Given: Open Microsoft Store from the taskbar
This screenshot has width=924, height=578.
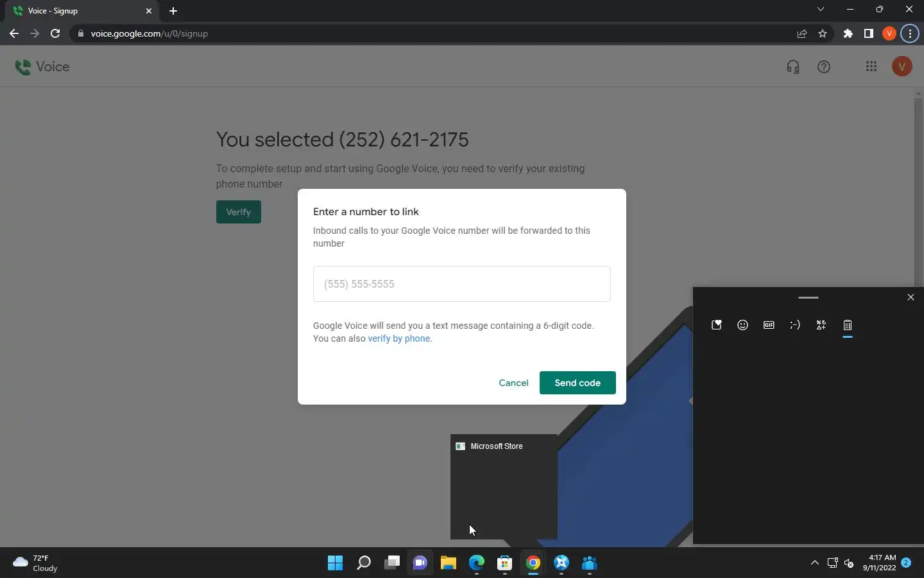Looking at the screenshot, I should tap(504, 563).
